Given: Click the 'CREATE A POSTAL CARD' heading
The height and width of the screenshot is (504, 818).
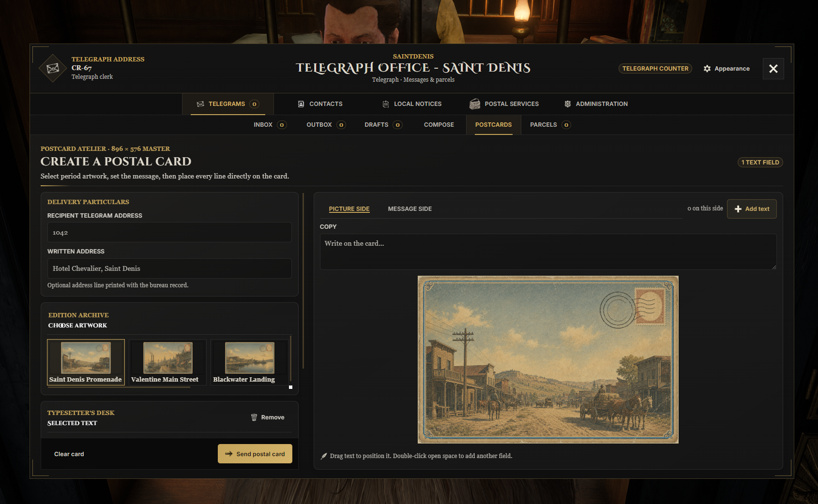Looking at the screenshot, I should [116, 162].
